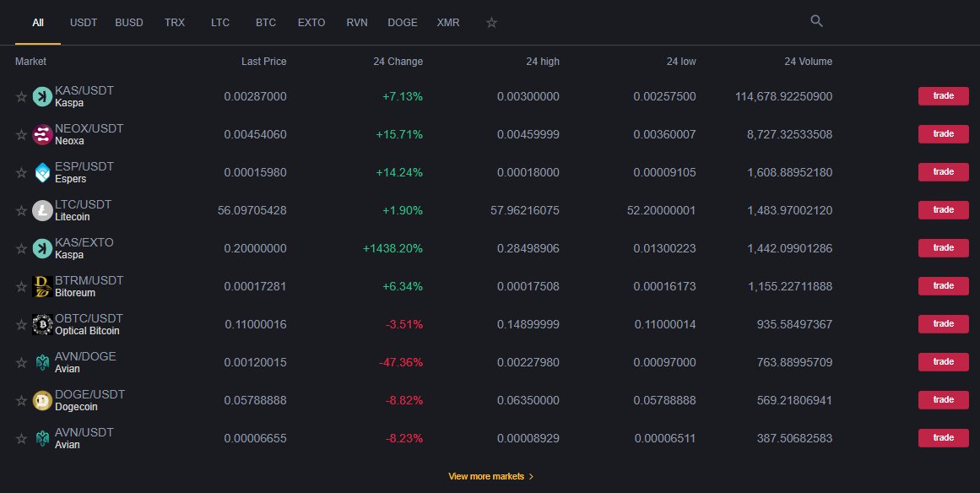This screenshot has width=980, height=493.
Task: Click the Avian icon in AVN/DOGE row
Action: click(x=42, y=362)
